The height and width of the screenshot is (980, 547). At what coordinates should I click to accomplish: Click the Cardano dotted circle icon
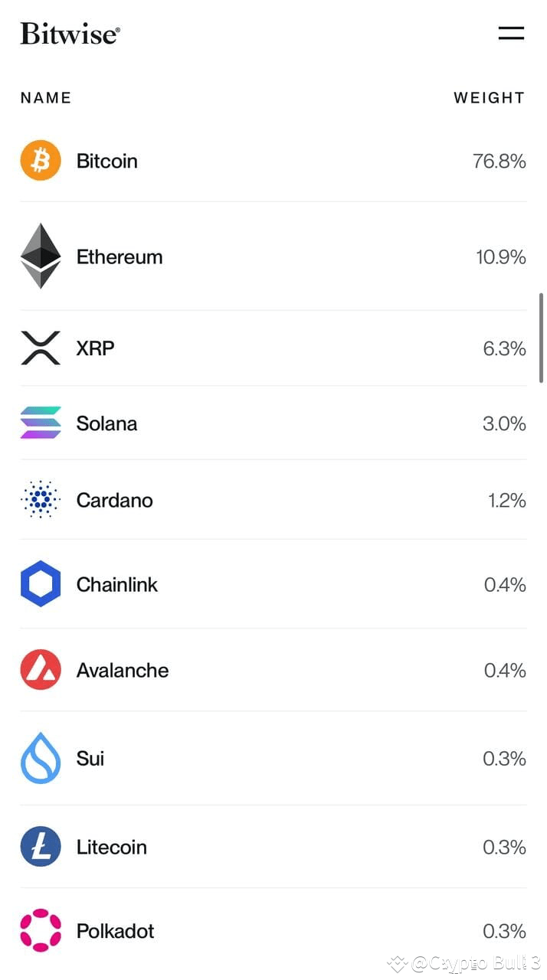point(40,500)
